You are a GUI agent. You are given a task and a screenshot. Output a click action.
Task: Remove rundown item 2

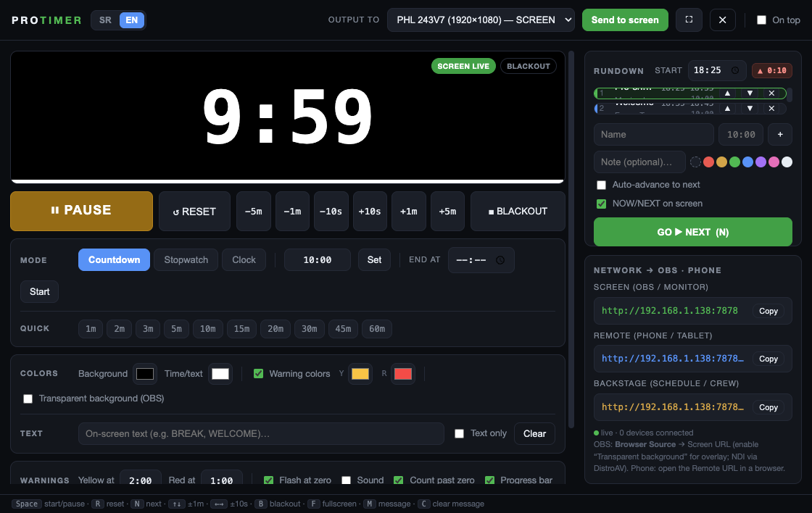(x=771, y=108)
